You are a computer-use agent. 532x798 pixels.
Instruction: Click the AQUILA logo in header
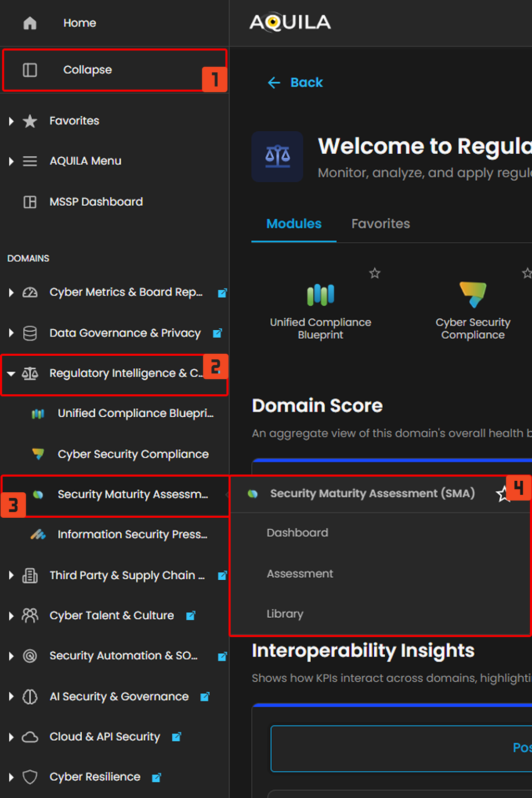point(290,22)
